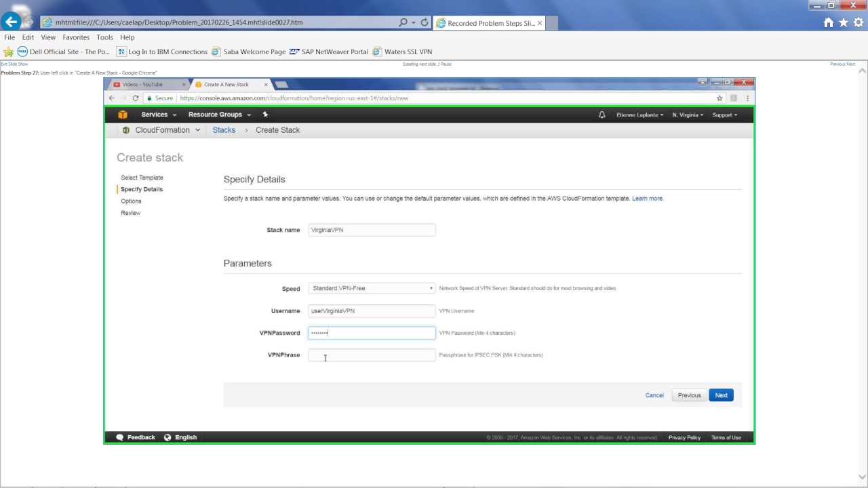Viewport: 868px width, 488px height.
Task: Click Exit Slide Show link
Action: point(14,64)
